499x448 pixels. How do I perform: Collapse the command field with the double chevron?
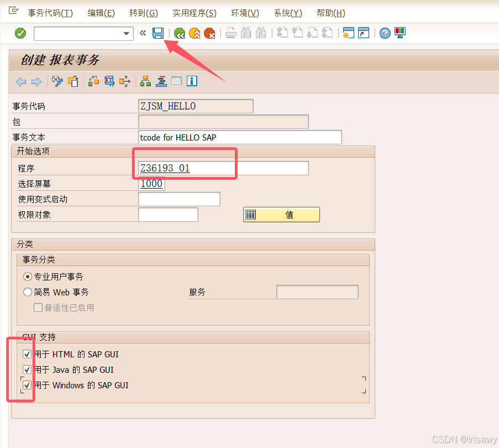[143, 33]
